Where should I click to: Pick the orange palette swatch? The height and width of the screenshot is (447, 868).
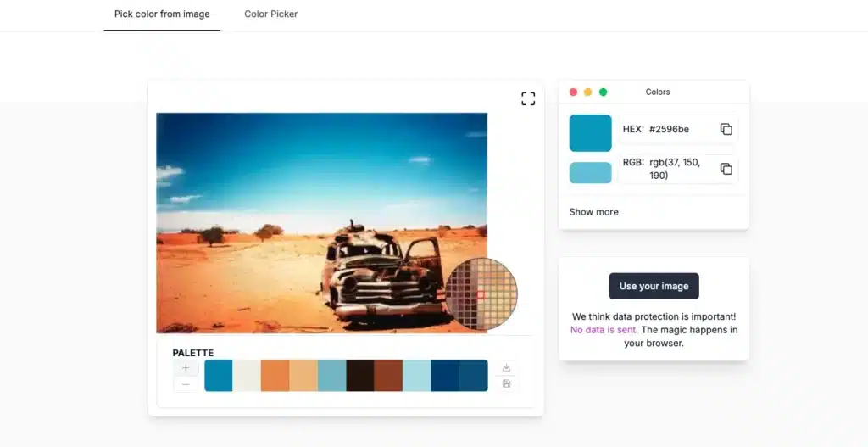[275, 376]
